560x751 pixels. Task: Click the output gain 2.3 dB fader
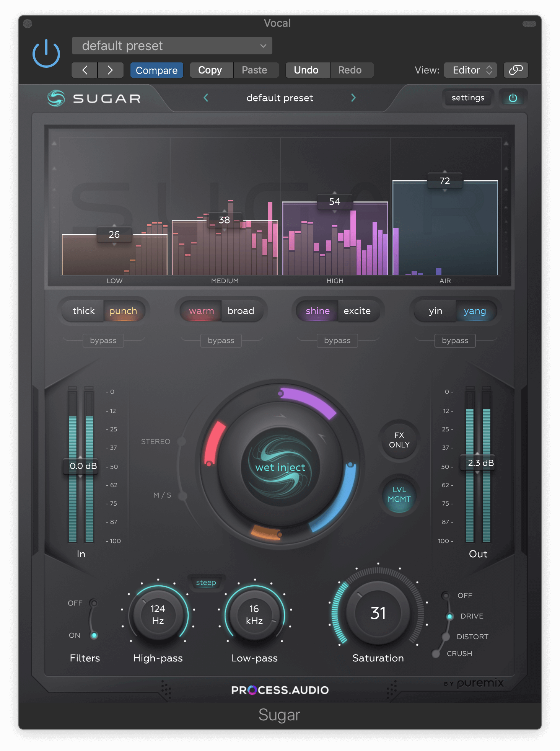point(478,463)
